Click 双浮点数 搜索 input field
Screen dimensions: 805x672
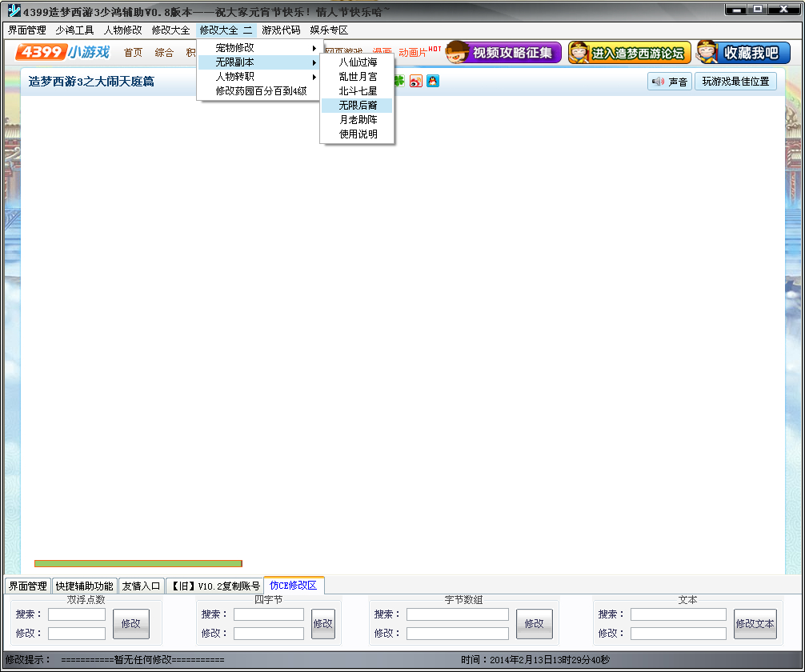pyautogui.click(x=77, y=614)
